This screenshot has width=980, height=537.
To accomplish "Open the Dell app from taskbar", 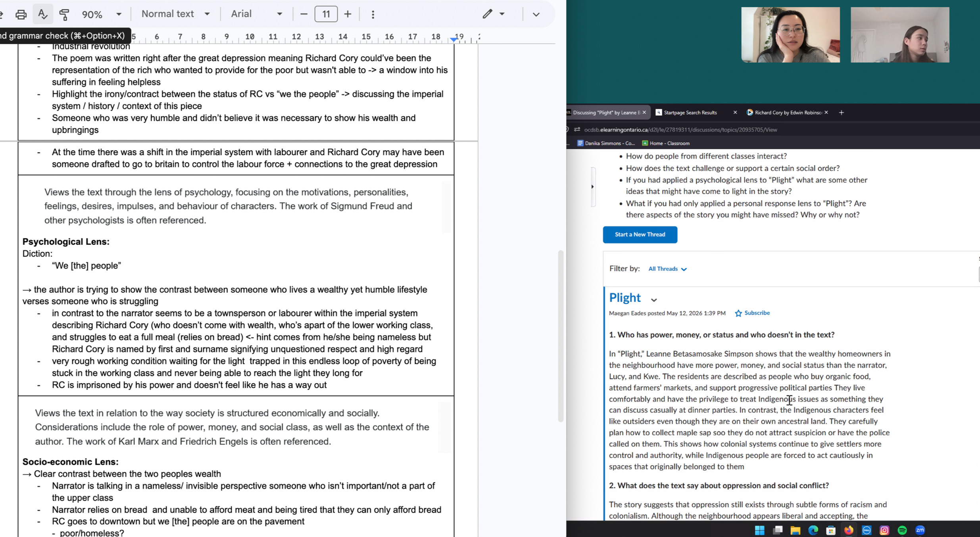I will [867, 530].
